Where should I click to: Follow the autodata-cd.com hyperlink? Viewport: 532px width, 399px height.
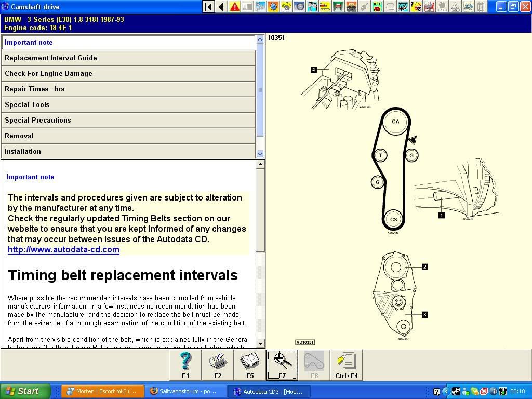[x=63, y=250]
